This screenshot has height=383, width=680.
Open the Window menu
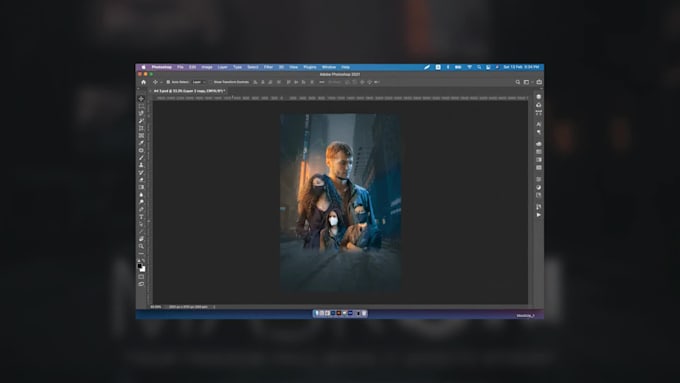point(329,67)
